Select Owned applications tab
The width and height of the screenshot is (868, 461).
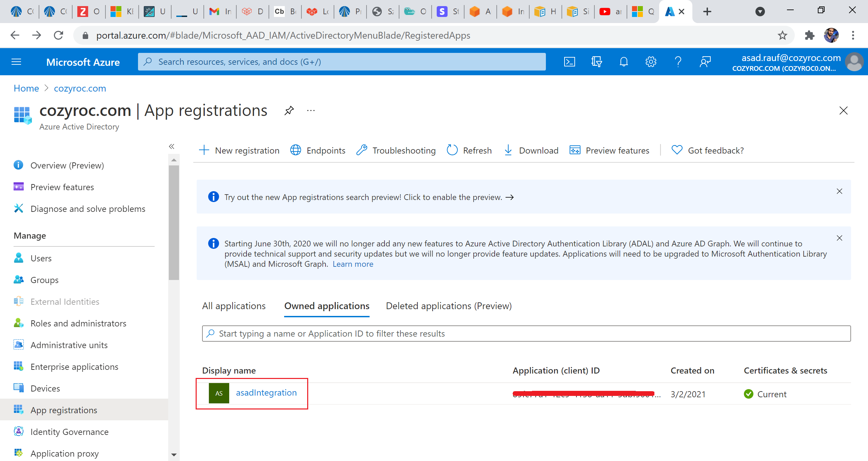click(327, 306)
